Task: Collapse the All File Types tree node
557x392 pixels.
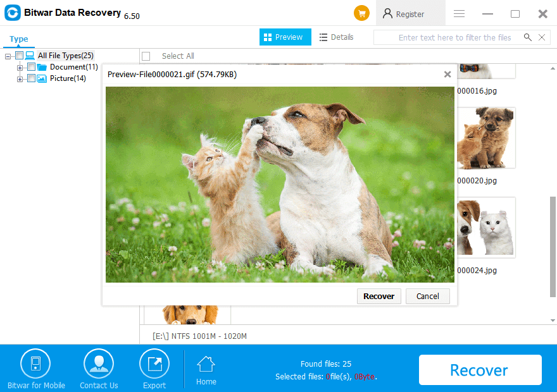Action: (x=8, y=56)
